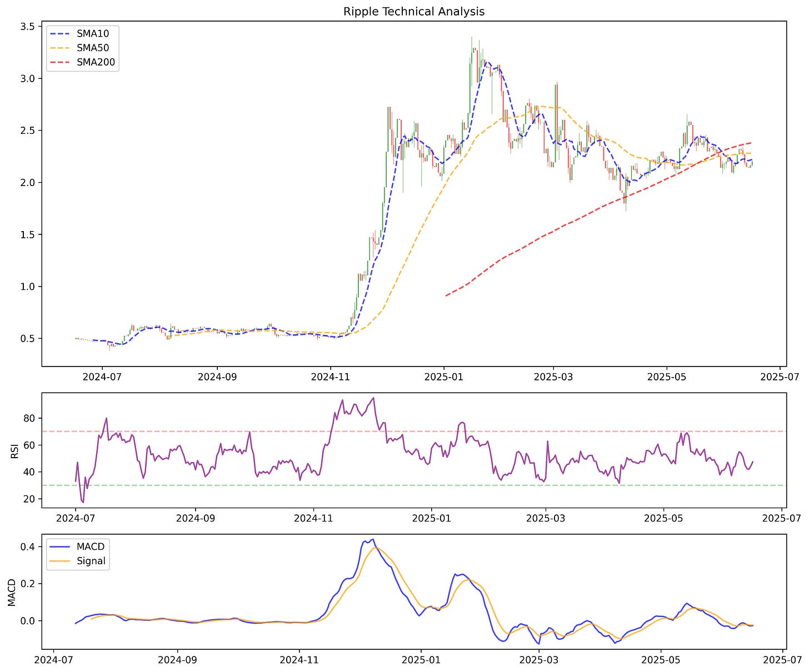The height and width of the screenshot is (672, 809).
Task: Click 2025-01 date label under the MACD chart
Action: (x=421, y=659)
